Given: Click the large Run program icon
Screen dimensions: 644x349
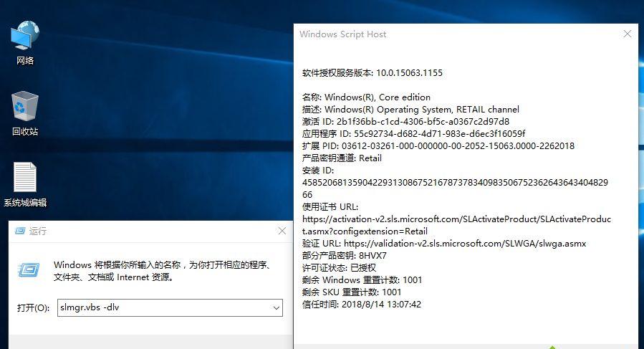Looking at the screenshot, I should 29,270.
